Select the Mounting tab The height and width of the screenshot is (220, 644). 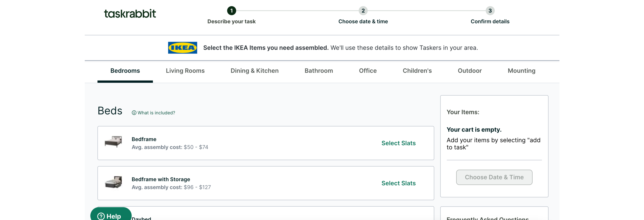521,71
